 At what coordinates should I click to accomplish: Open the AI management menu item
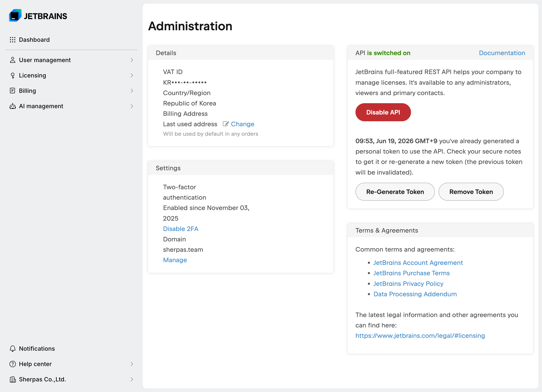[x=71, y=106]
